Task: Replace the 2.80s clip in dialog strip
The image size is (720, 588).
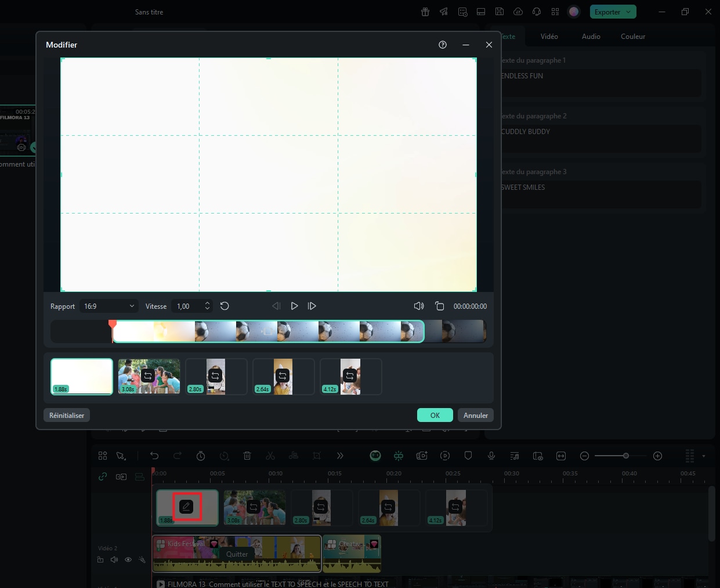Action: [215, 376]
